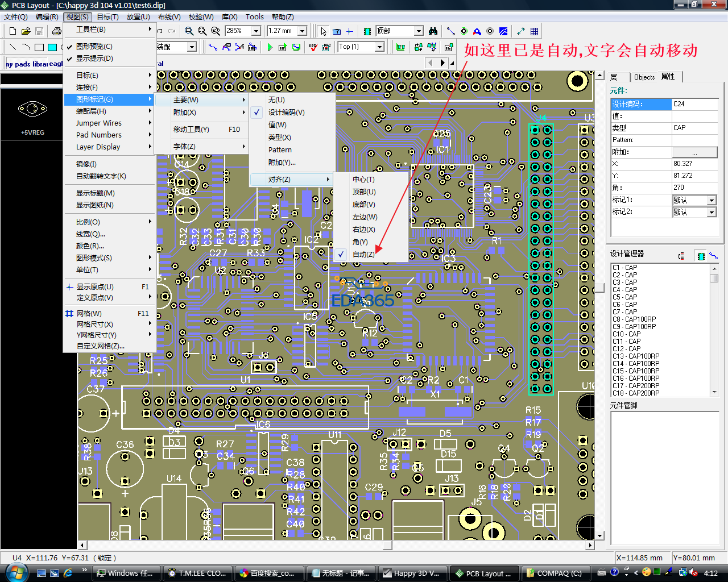Select 自动(Z) alignment option
The image size is (728, 582).
tap(363, 254)
